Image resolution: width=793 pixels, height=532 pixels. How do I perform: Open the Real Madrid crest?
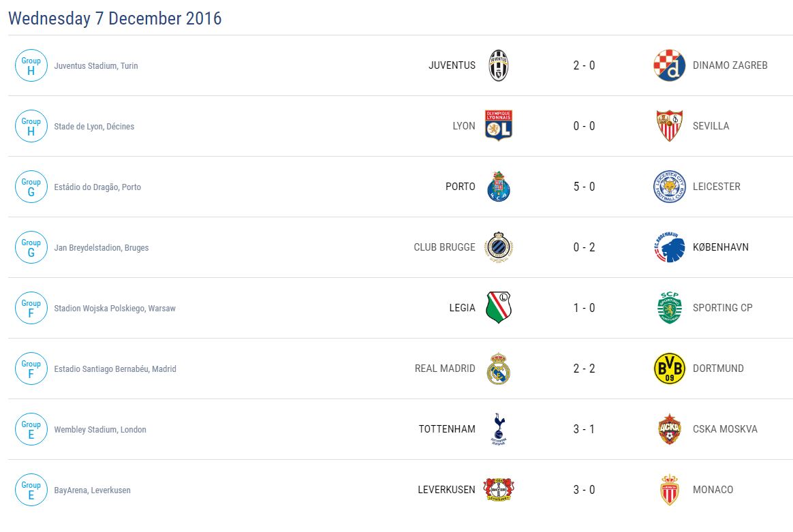[x=498, y=369]
